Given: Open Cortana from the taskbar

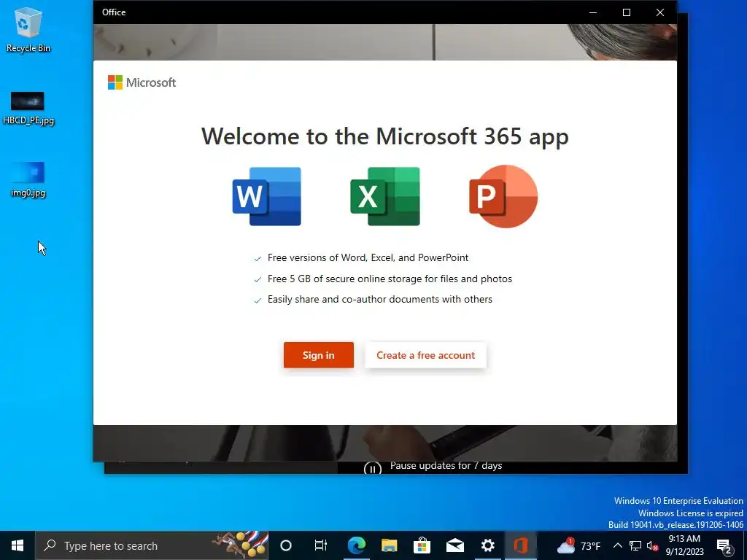Looking at the screenshot, I should [x=286, y=545].
